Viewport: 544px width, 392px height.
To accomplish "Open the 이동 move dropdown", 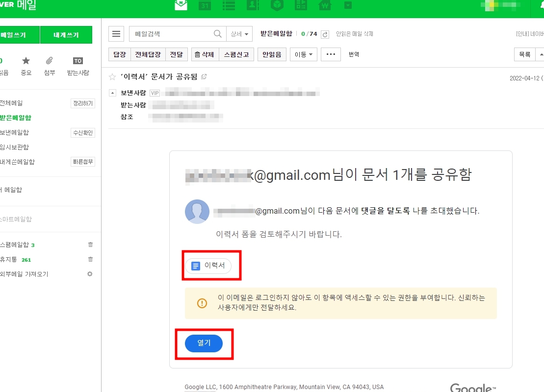I will (303, 54).
